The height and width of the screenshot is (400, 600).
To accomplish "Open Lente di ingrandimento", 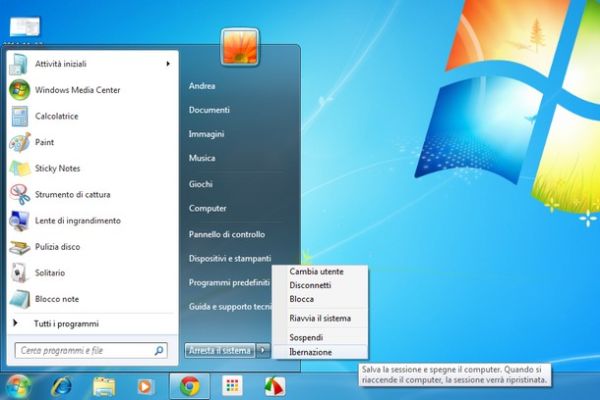I will pos(77,220).
